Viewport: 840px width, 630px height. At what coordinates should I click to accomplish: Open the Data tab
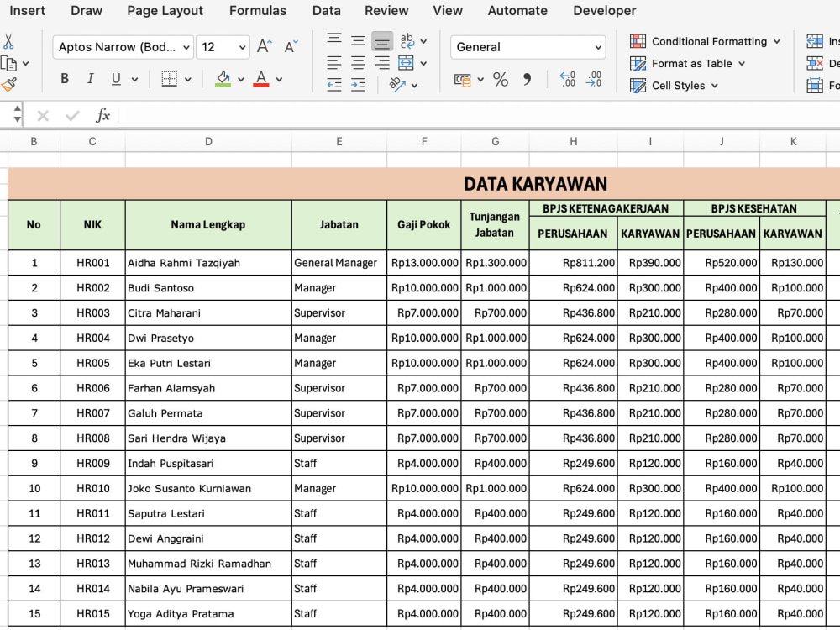tap(326, 11)
